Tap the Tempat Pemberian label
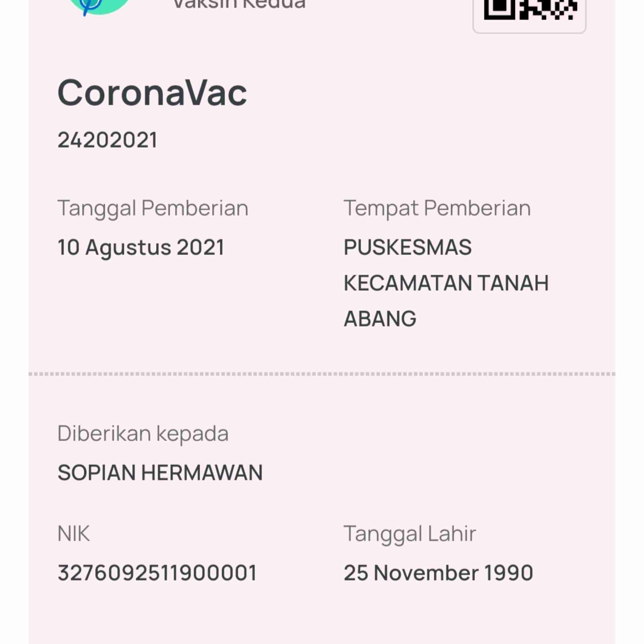Viewport: 644px width, 644px height. pyautogui.click(x=437, y=209)
